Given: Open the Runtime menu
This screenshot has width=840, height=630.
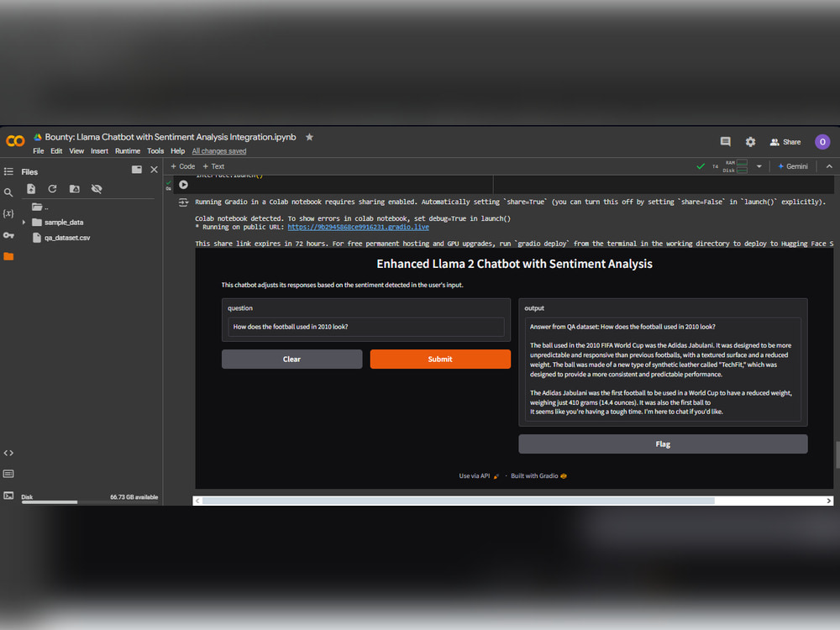Looking at the screenshot, I should (128, 151).
